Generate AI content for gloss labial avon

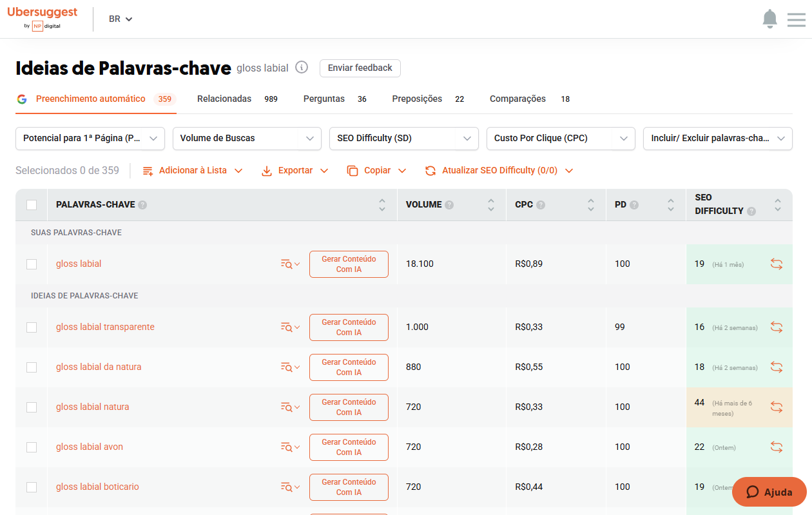tap(349, 447)
